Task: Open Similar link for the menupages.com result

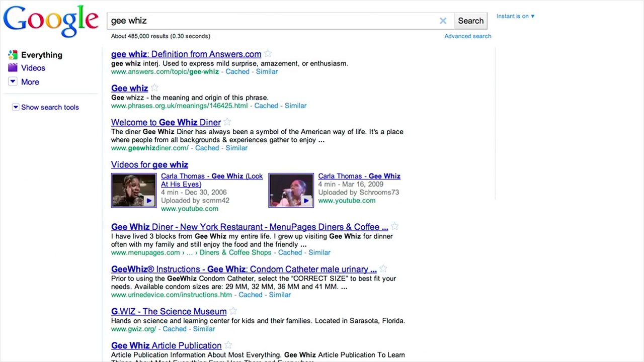Action: point(319,252)
